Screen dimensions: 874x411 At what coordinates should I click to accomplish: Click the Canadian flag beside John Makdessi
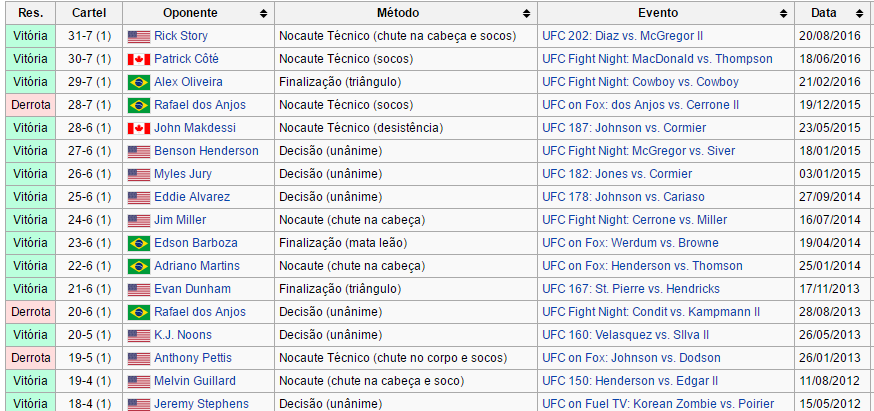tap(139, 128)
